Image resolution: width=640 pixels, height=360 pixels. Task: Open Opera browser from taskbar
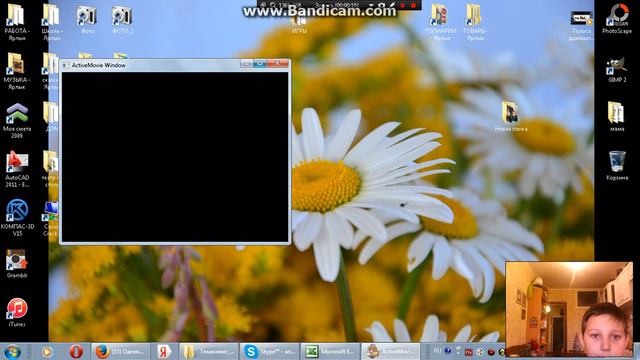(76, 351)
